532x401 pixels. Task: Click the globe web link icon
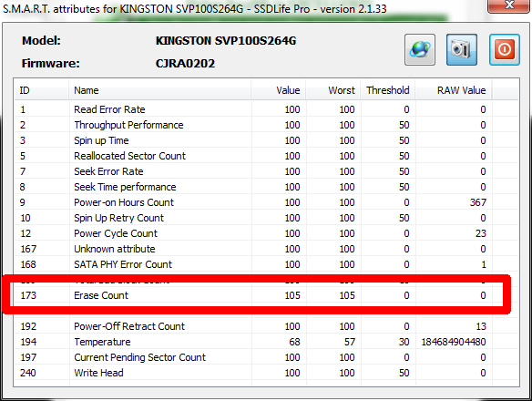point(420,49)
